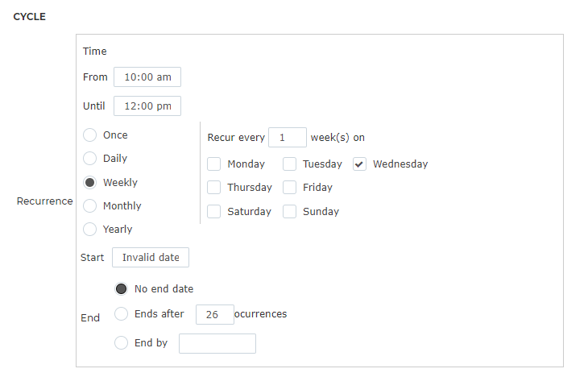
Task: Check the Monday checkbox
Action: (213, 164)
